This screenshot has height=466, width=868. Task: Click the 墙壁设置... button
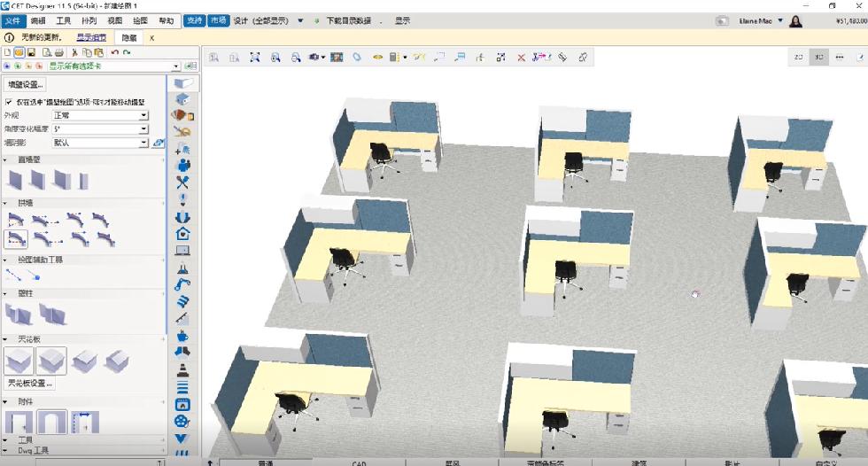tap(25, 84)
